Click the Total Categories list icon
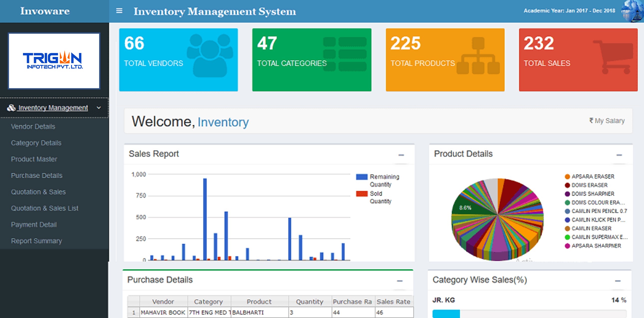 [x=345, y=54]
